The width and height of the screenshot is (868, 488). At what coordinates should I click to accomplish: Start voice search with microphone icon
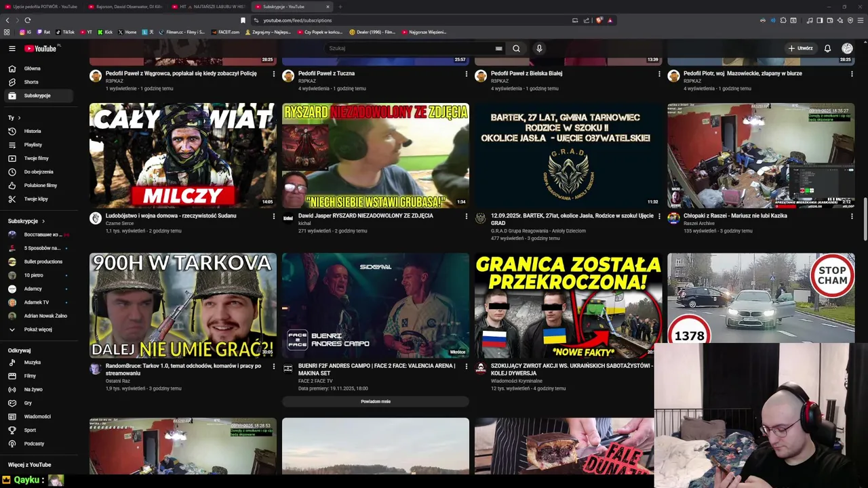point(539,48)
